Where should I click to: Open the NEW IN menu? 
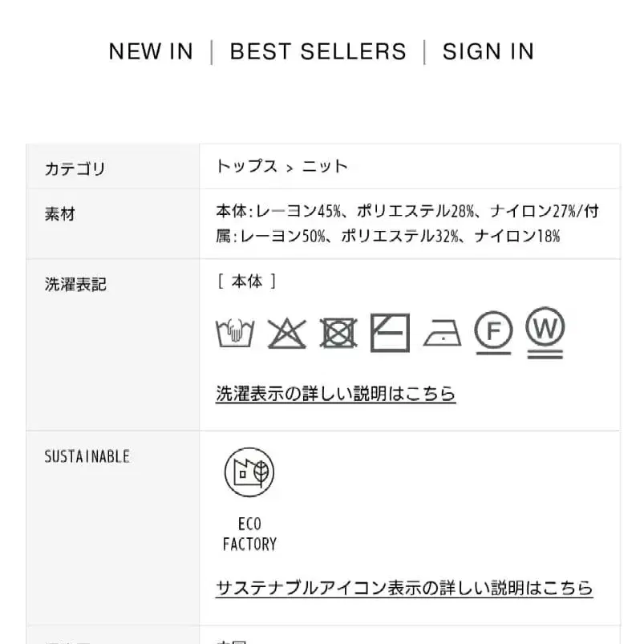(151, 51)
